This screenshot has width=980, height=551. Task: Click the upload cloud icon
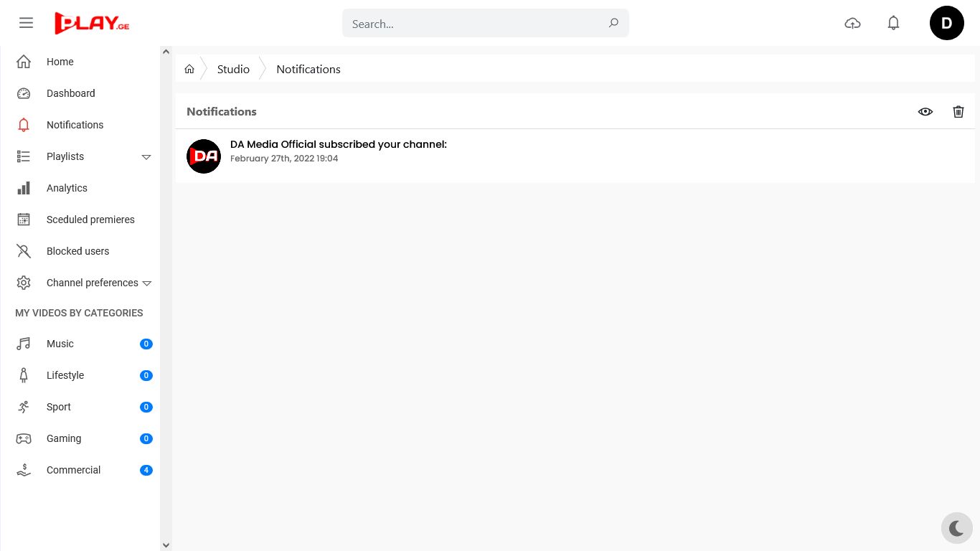852,24
